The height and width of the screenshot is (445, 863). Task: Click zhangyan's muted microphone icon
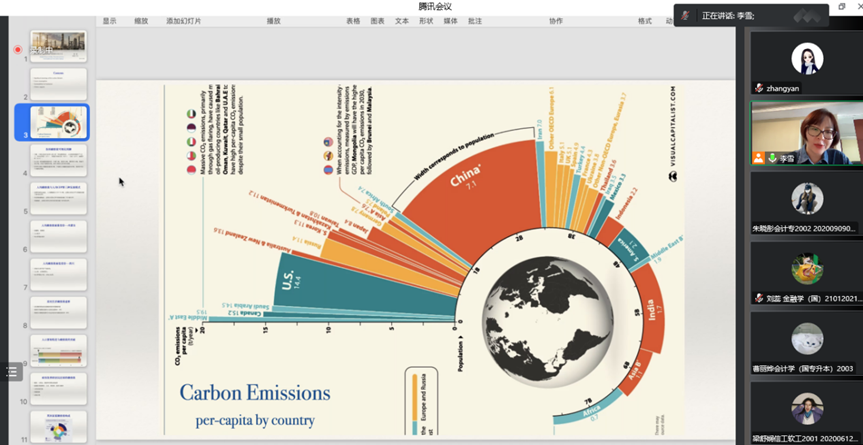[x=760, y=89]
